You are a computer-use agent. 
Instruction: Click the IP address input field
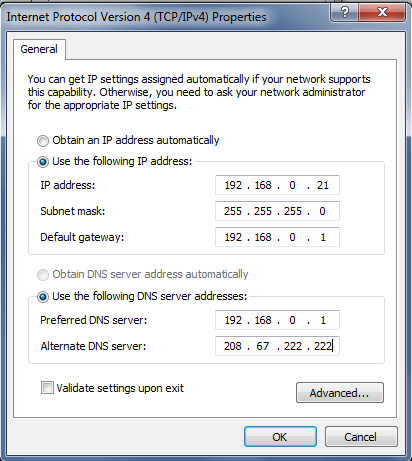277,185
